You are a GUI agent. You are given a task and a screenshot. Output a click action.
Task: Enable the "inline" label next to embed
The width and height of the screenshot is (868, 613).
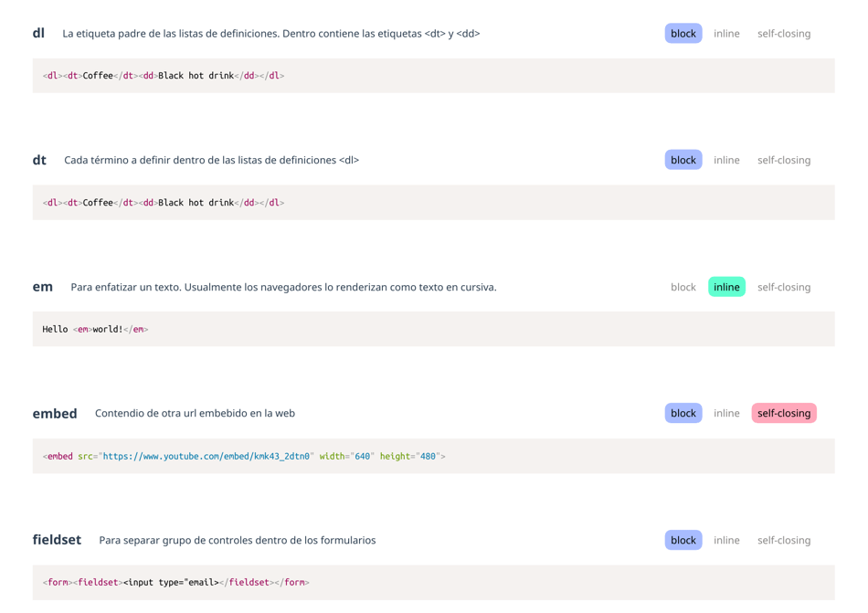[726, 412]
